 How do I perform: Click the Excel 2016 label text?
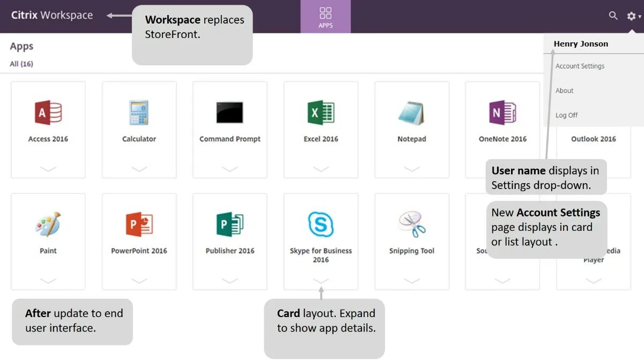[x=321, y=139]
